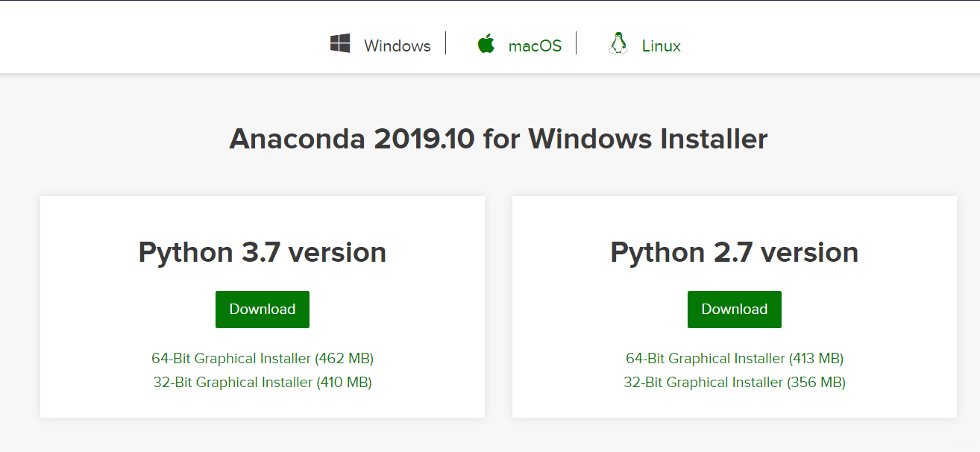Select the Windows tab label
Screen dimensions: 980x452
tap(397, 45)
